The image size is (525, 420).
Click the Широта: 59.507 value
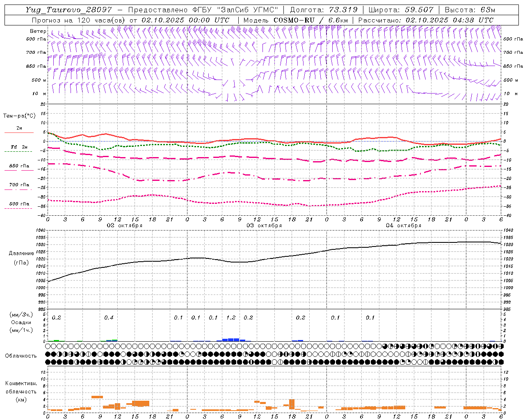point(401,10)
